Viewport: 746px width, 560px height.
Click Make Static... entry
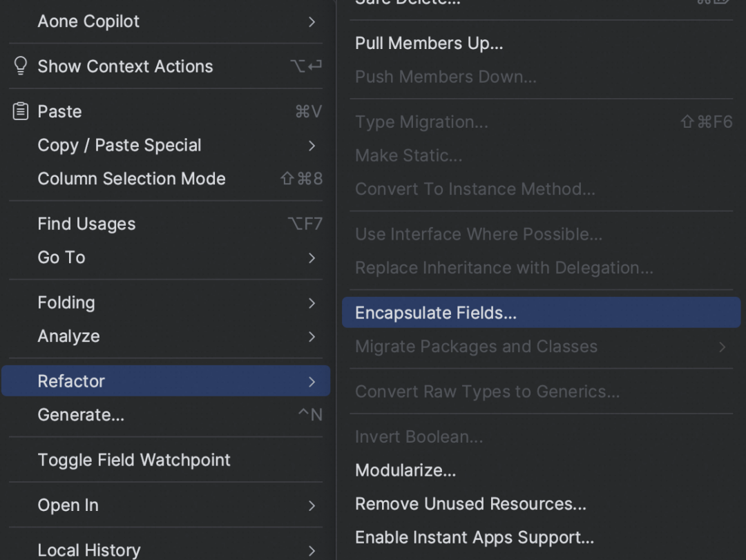[x=542, y=155]
